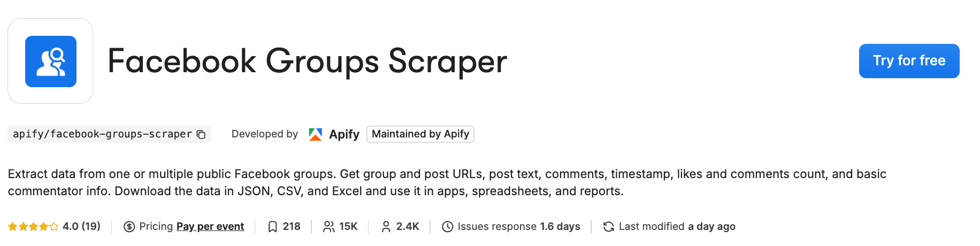Screen dimensions: 980x246
Task: Click the clock icon for issues response
Action: point(447,227)
